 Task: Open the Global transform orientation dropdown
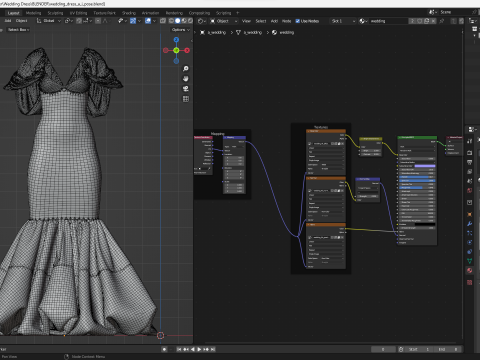[x=49, y=21]
